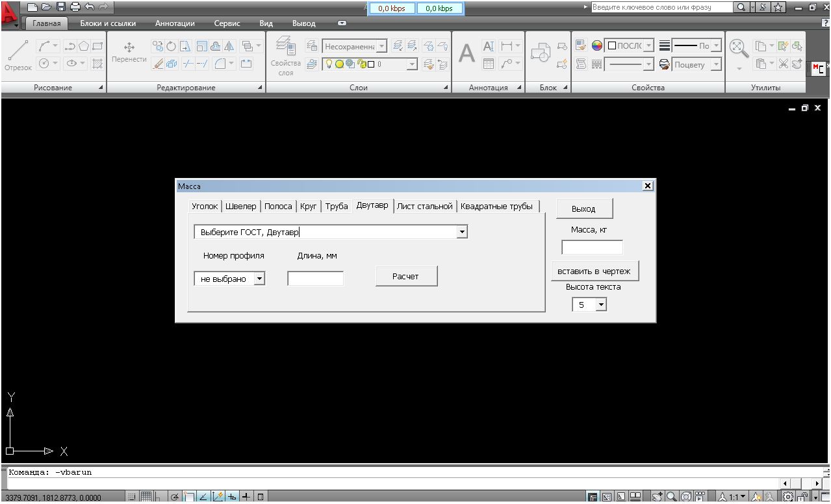Click the command line input area
Screen dimensions: 831x504
(392, 484)
